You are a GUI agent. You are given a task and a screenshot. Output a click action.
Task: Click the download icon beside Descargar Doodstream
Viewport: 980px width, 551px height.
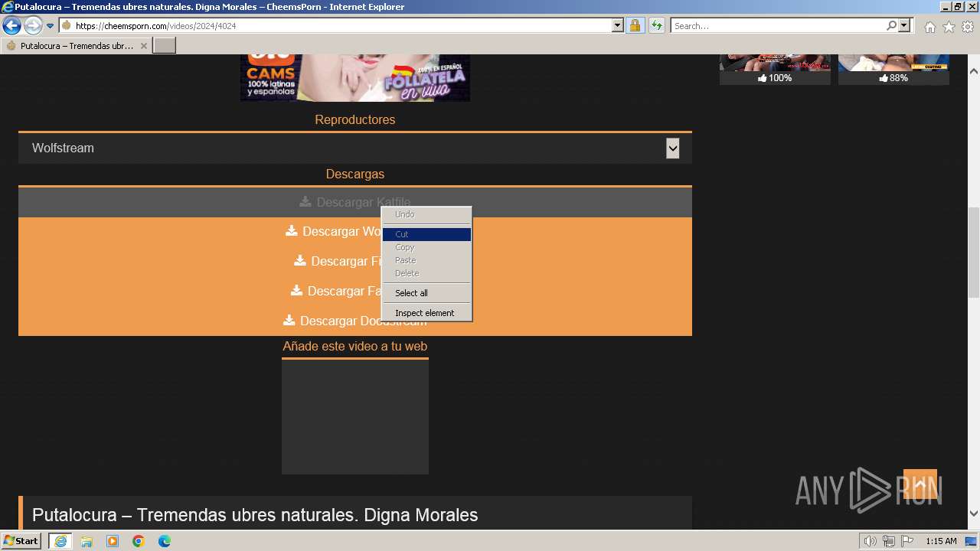point(289,320)
